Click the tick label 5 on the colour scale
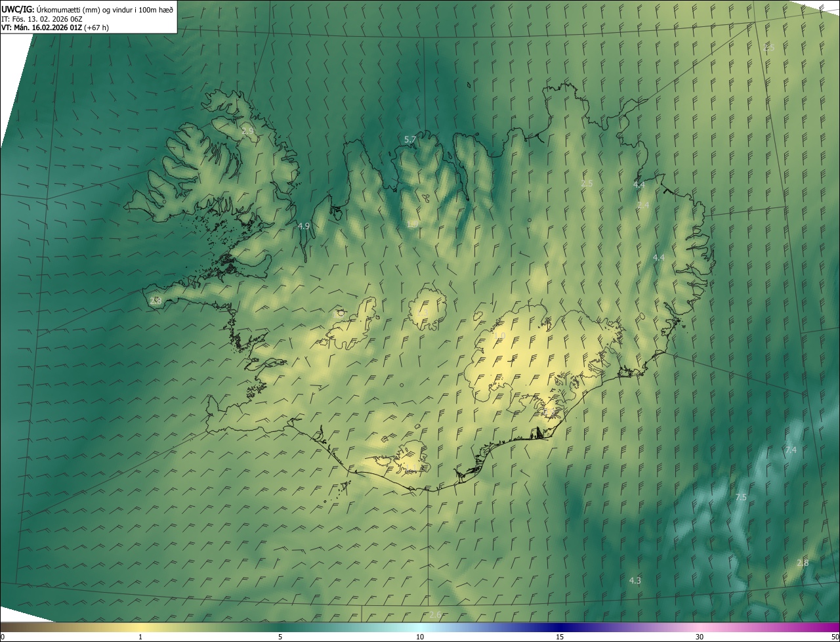This screenshot has width=840, height=642. (x=280, y=637)
